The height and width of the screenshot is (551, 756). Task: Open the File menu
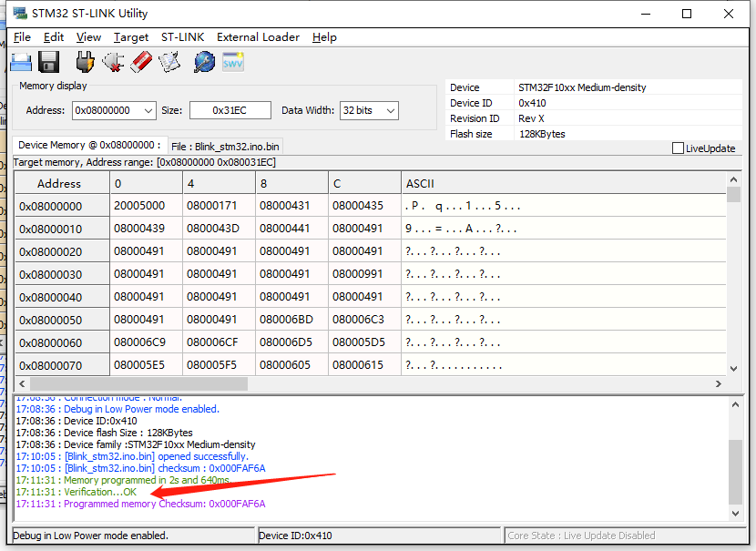(22, 37)
